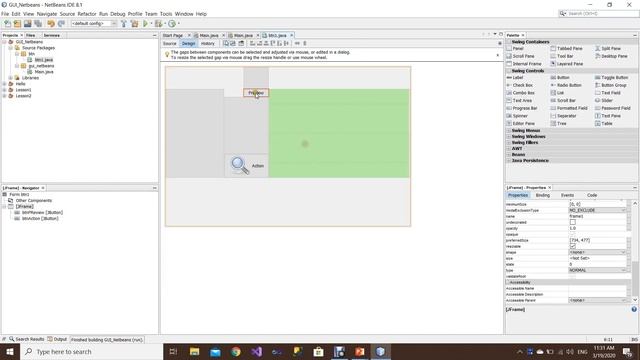Click the Undo toolbar icon
The height and width of the screenshot is (360, 640).
tap(51, 24)
